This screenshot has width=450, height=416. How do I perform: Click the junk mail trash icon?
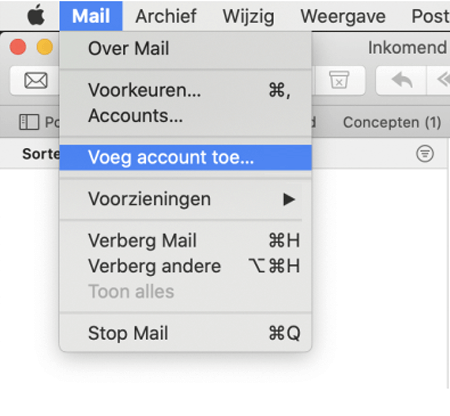point(339,80)
